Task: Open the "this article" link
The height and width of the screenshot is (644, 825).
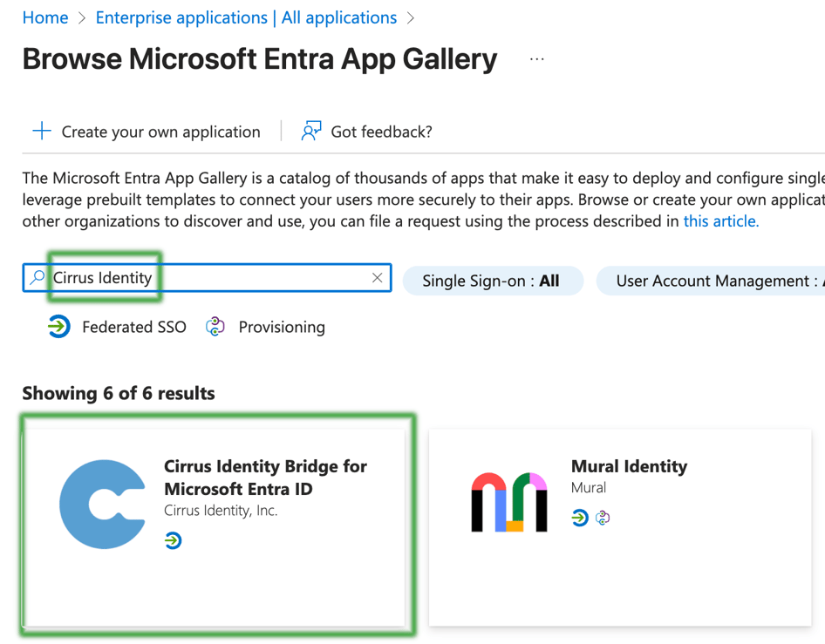Action: point(720,220)
